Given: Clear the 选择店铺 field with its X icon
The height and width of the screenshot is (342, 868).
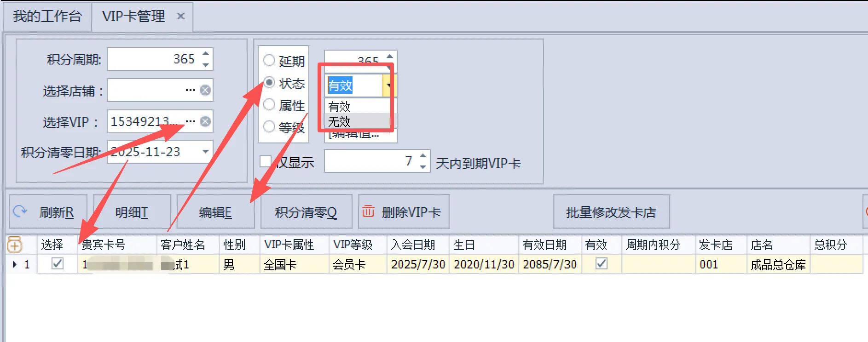Looking at the screenshot, I should coord(205,90).
